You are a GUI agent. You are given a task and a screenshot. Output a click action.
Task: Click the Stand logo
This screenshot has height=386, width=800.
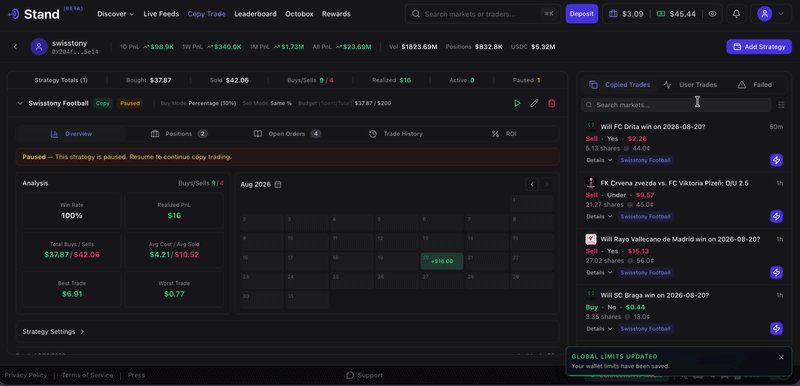pos(34,14)
